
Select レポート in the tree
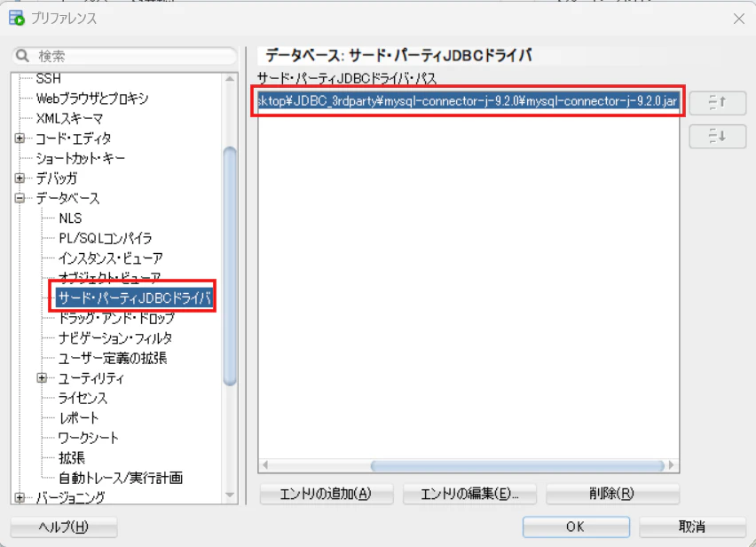click(79, 418)
